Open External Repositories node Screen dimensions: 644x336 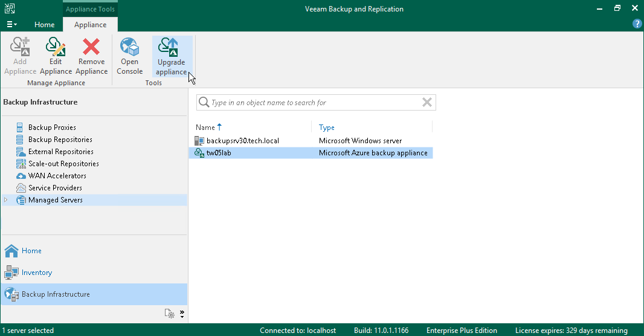[x=61, y=152]
